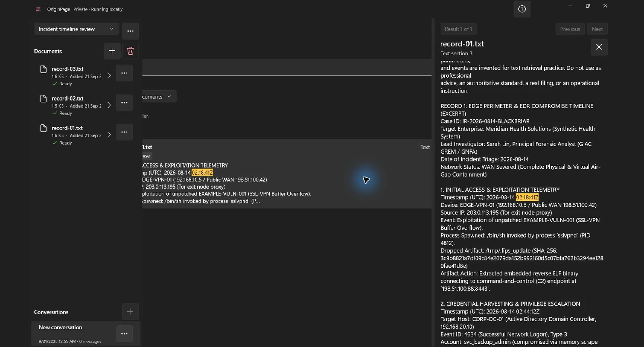Expand record-03.txt chevron arrow

[109, 76]
